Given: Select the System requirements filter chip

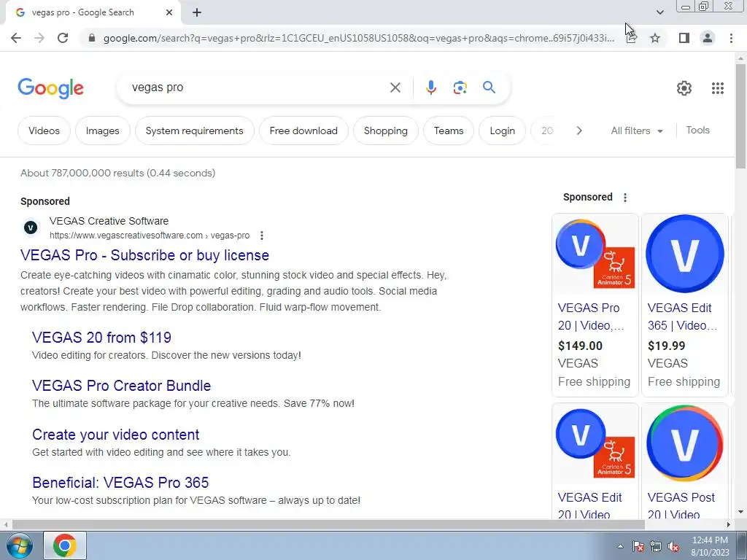Looking at the screenshot, I should (194, 131).
